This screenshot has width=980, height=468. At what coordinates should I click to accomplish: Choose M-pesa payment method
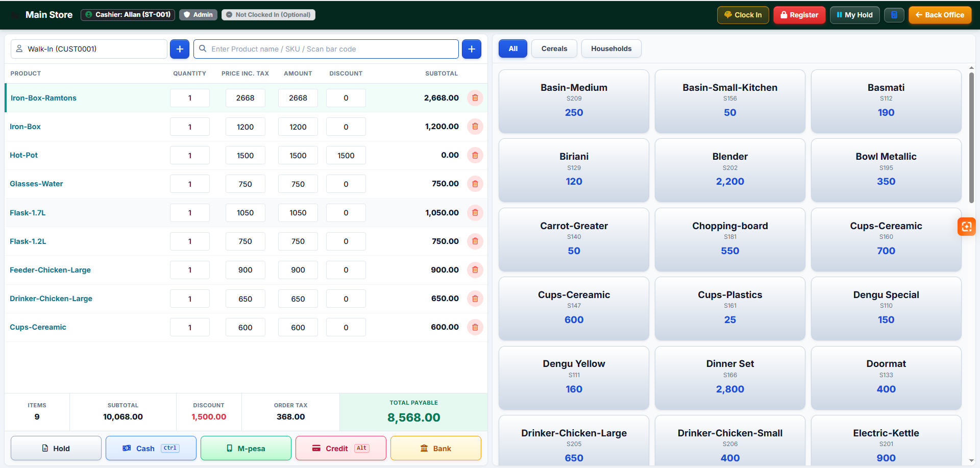[246, 448]
